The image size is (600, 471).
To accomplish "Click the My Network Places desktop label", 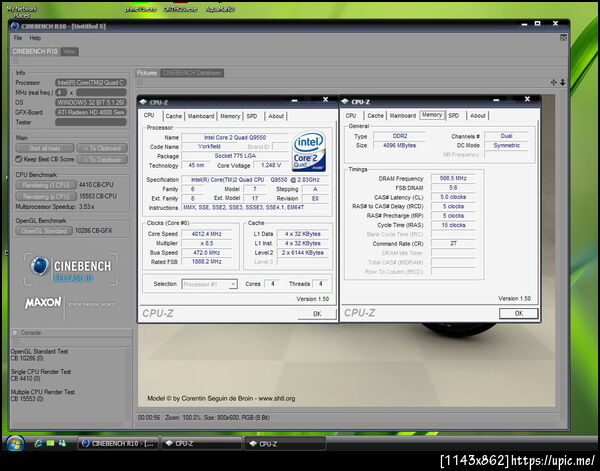I will click(x=21, y=12).
